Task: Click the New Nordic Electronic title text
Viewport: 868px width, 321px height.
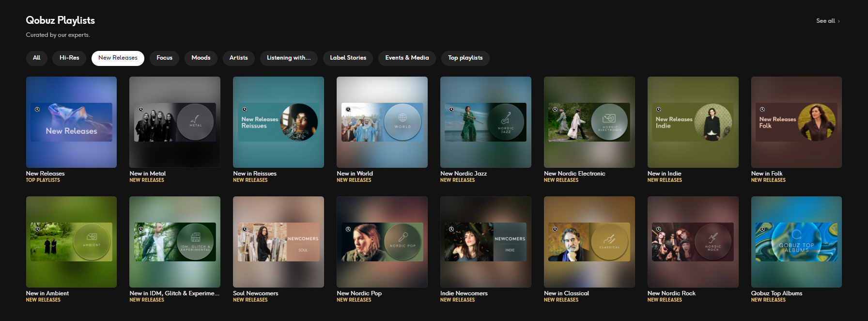Action: tap(574, 174)
